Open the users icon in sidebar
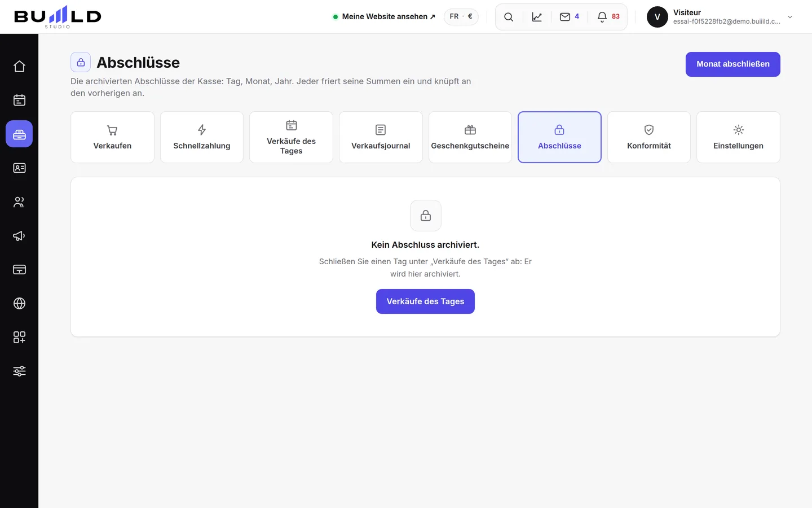 tap(19, 202)
